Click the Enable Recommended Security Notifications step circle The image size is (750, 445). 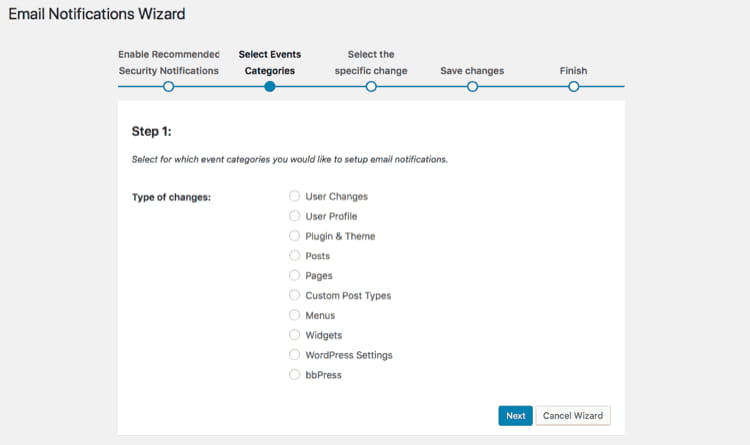tap(168, 87)
